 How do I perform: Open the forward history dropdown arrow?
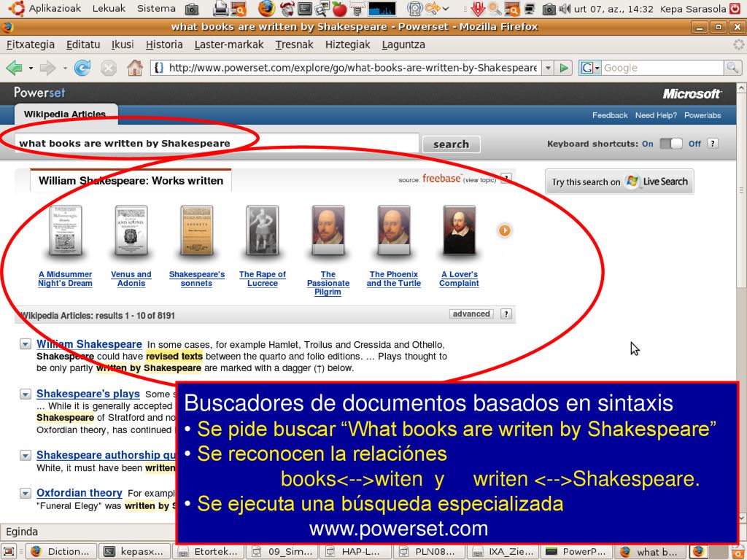64,68
